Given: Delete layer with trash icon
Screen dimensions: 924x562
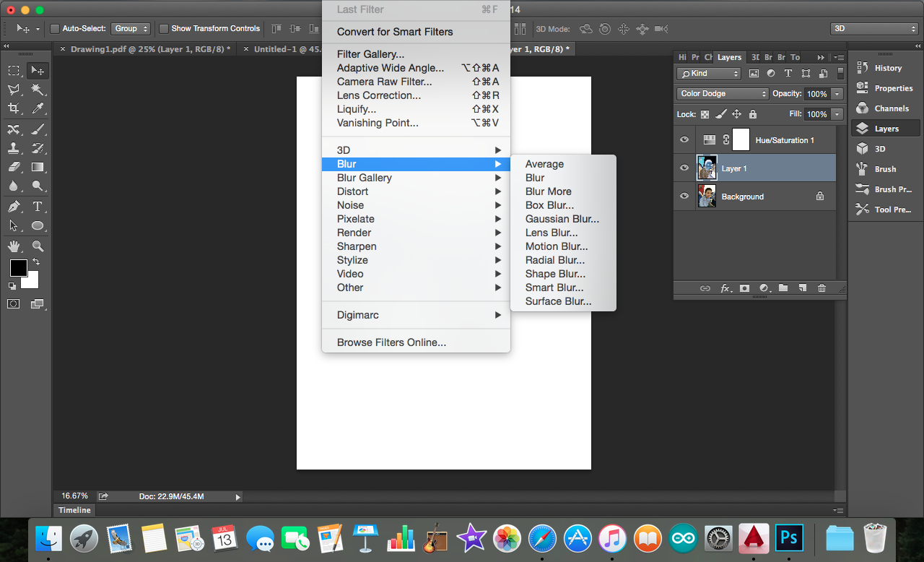Looking at the screenshot, I should point(821,288).
